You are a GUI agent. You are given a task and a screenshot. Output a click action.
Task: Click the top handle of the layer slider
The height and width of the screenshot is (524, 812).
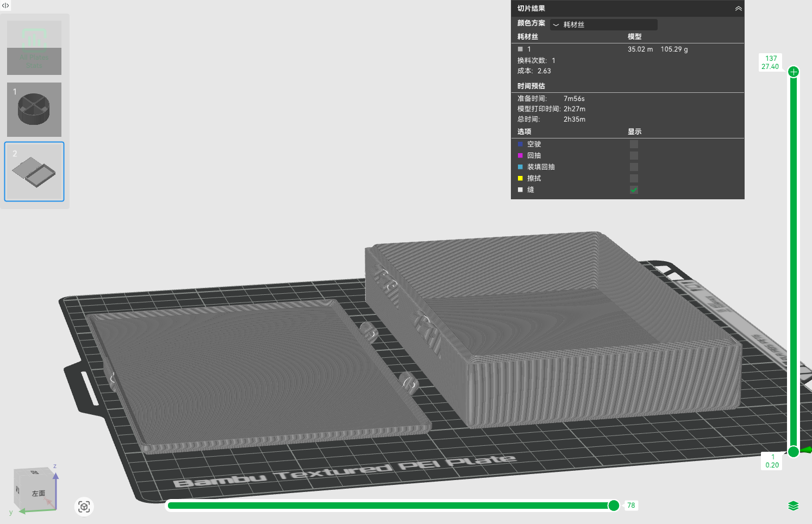pyautogui.click(x=794, y=72)
